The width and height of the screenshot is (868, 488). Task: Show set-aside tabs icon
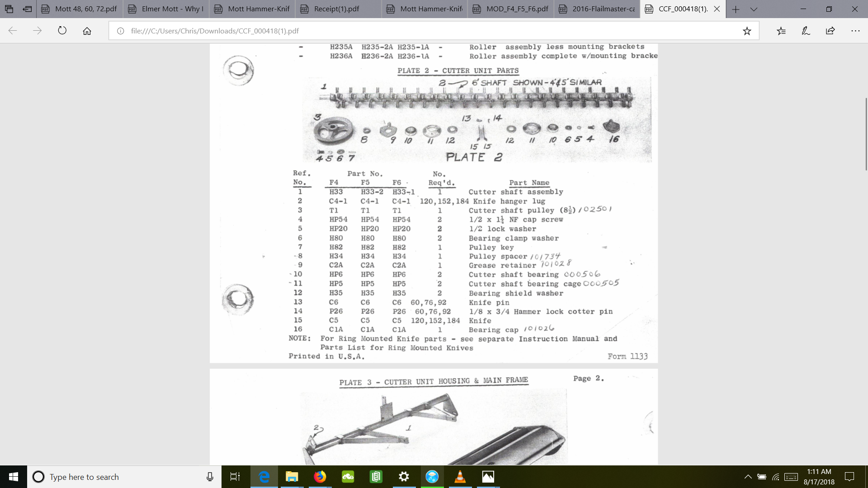click(x=9, y=9)
